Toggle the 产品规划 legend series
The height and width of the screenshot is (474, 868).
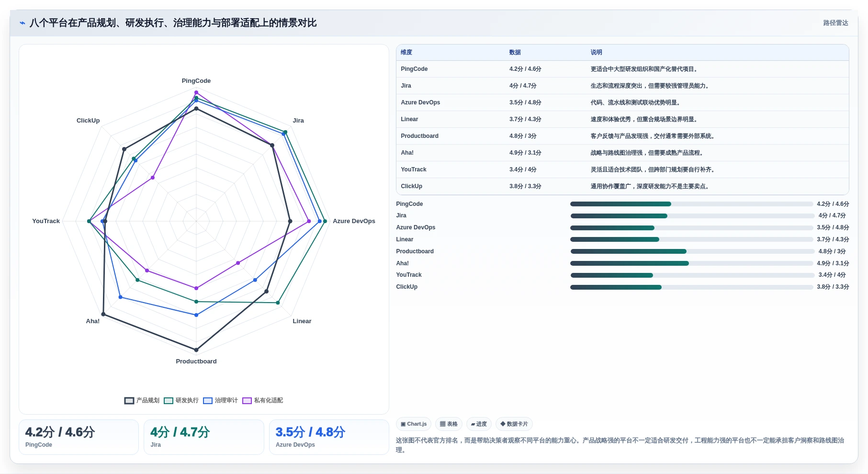142,400
